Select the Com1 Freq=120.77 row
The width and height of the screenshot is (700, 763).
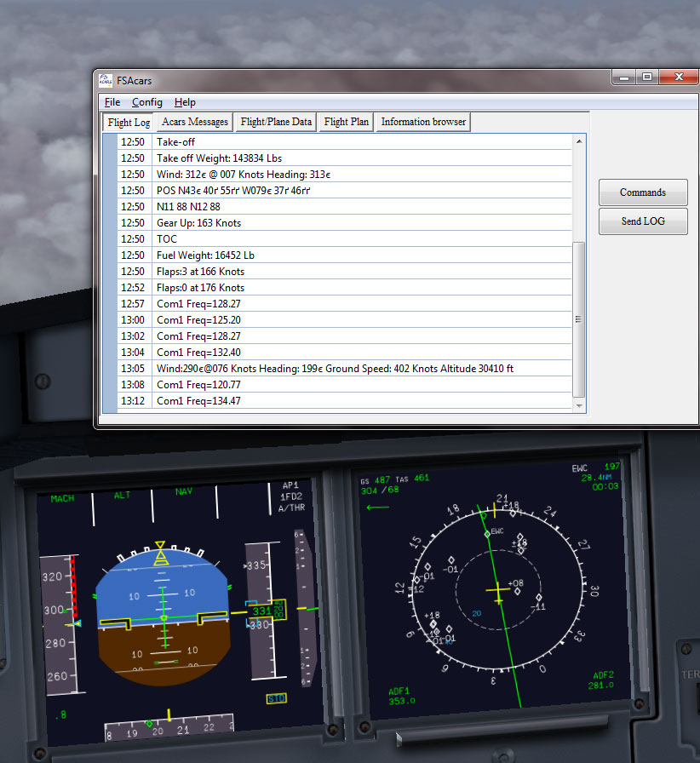[x=344, y=384]
